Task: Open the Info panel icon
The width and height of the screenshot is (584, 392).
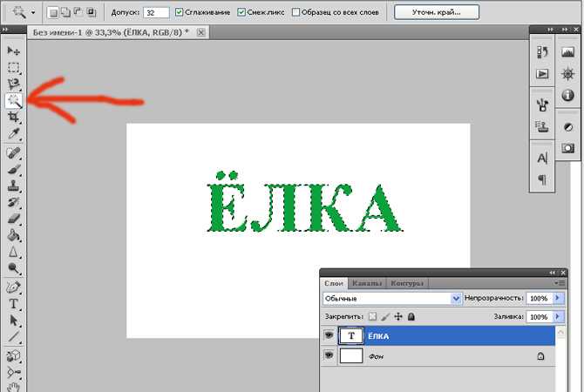Action: point(567,95)
